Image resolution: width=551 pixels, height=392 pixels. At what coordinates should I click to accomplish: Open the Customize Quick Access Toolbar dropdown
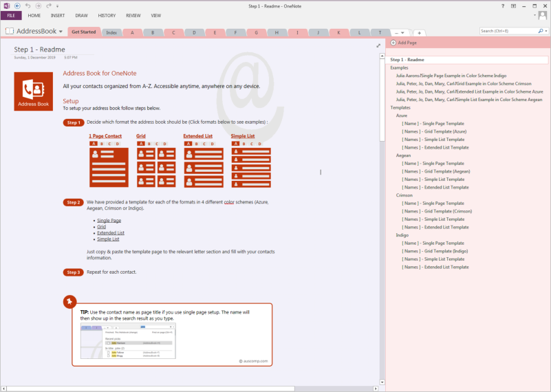click(x=58, y=6)
